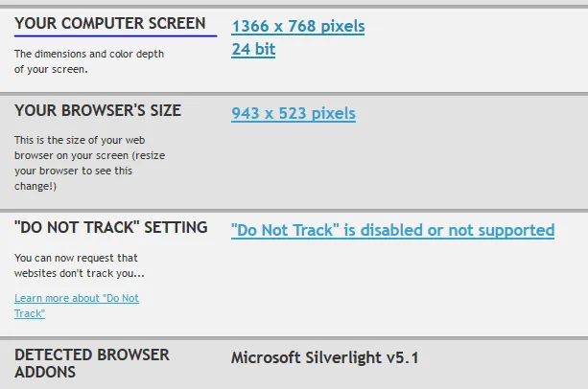Image resolution: width=588 pixels, height=389 pixels.
Task: Click the "websites don't track you" description
Action: point(79,265)
